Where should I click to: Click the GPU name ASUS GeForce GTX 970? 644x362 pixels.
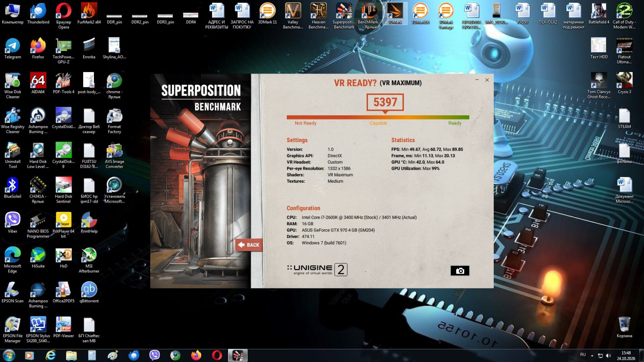(338, 230)
